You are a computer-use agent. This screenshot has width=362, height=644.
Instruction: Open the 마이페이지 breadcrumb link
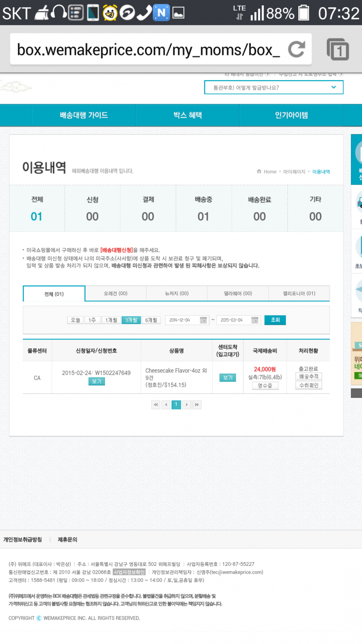point(294,172)
